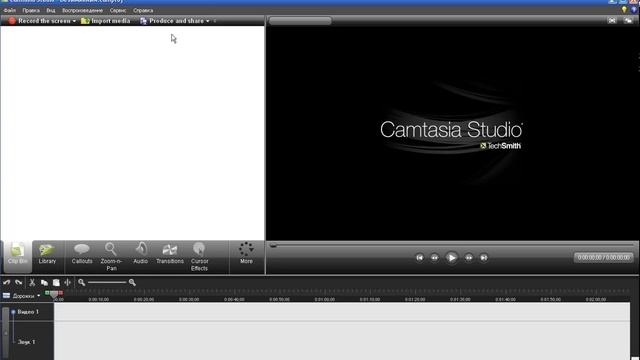Click the preview seek bar handle
Viewport: 640px width, 360px height.
click(273, 245)
